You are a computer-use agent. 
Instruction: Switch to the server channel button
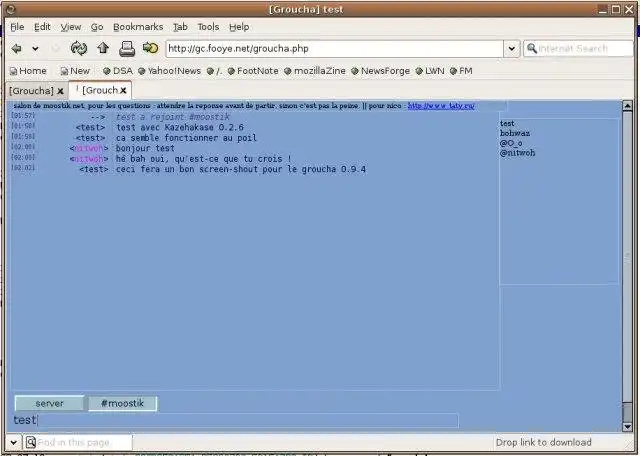pos(49,403)
